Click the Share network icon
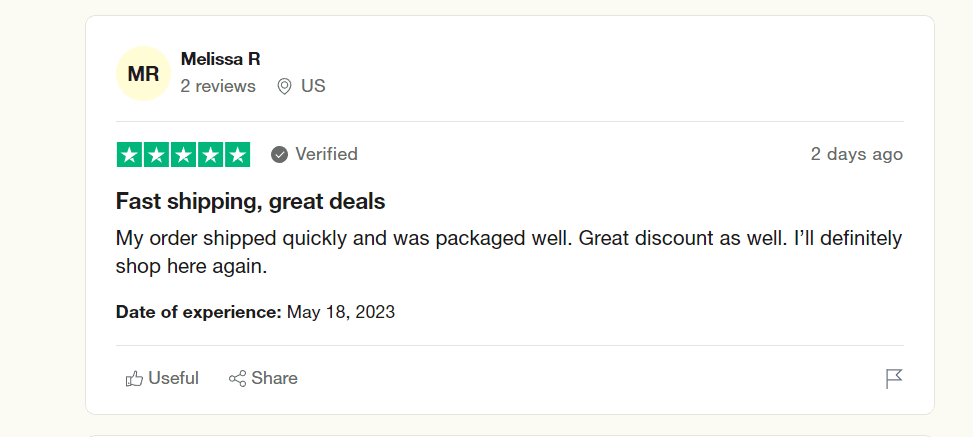973x437 pixels. tap(237, 378)
